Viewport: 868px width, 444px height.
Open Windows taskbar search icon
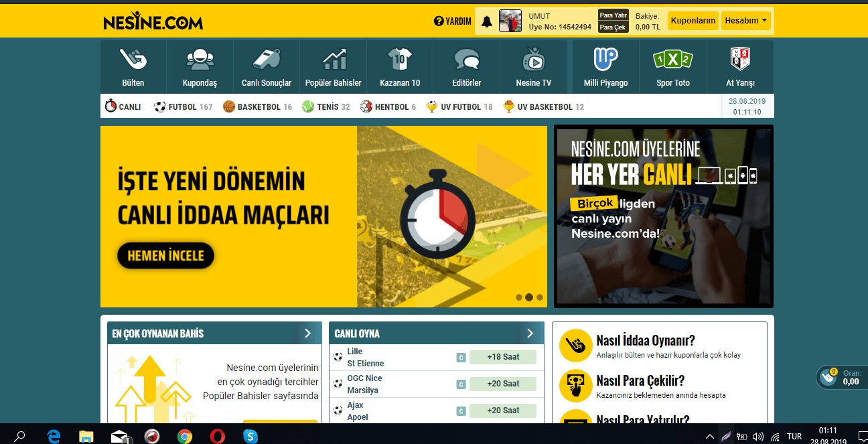point(19,437)
